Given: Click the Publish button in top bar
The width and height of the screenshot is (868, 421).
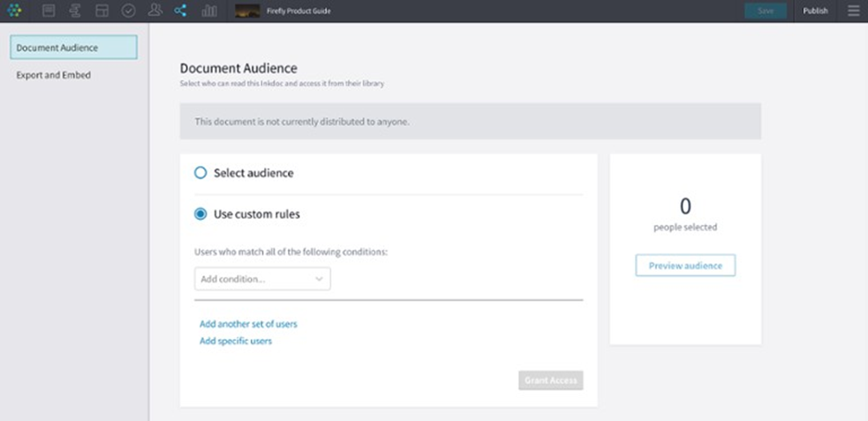Looking at the screenshot, I should [815, 11].
